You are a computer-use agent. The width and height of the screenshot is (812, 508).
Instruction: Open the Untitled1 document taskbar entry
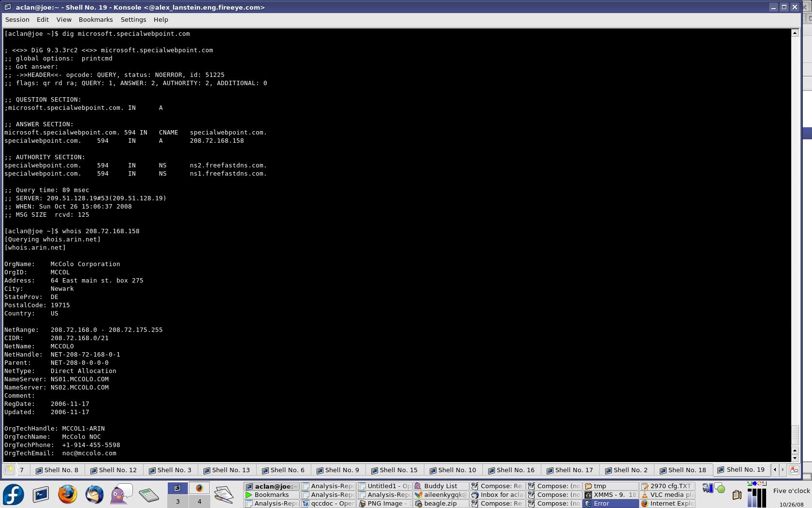(x=384, y=486)
